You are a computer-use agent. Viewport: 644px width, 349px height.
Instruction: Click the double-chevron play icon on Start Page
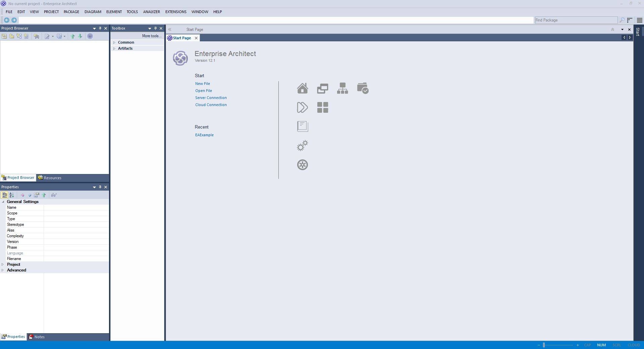[302, 107]
